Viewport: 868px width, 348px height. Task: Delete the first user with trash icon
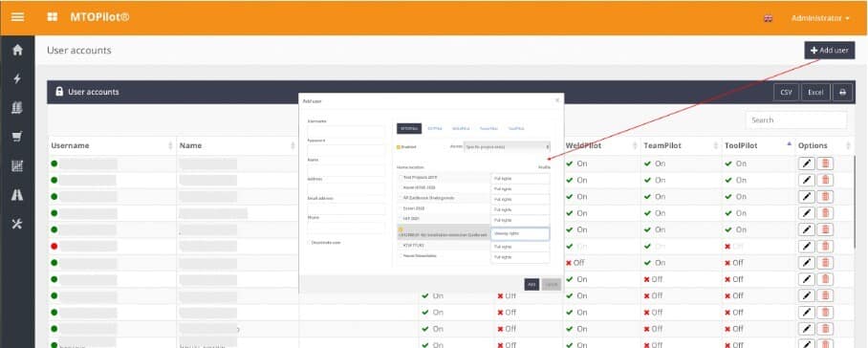[825, 163]
